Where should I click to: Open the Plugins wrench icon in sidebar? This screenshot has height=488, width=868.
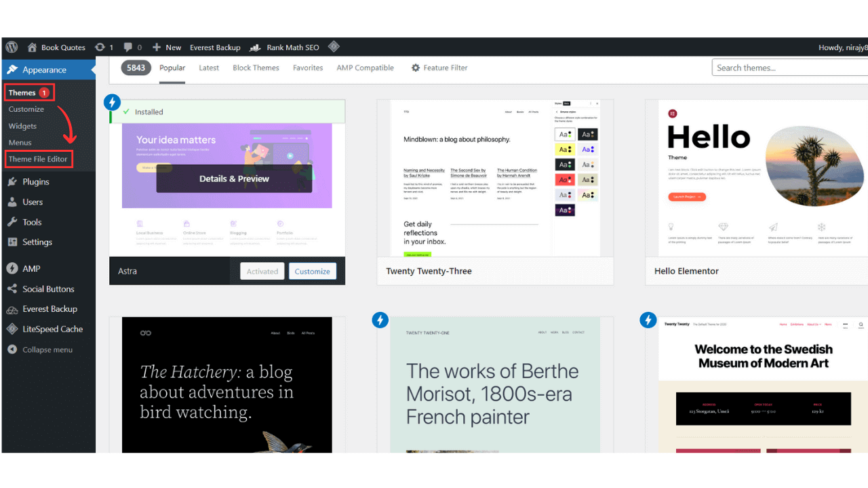[x=14, y=181]
